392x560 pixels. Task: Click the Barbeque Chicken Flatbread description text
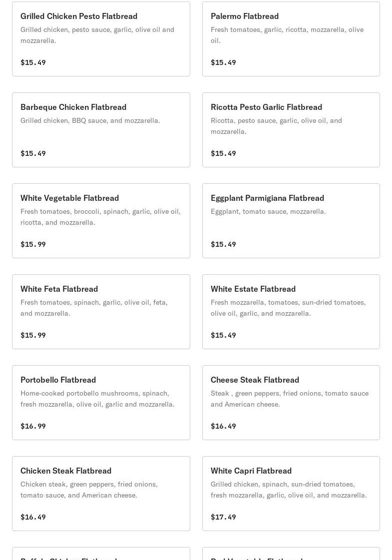pos(90,120)
